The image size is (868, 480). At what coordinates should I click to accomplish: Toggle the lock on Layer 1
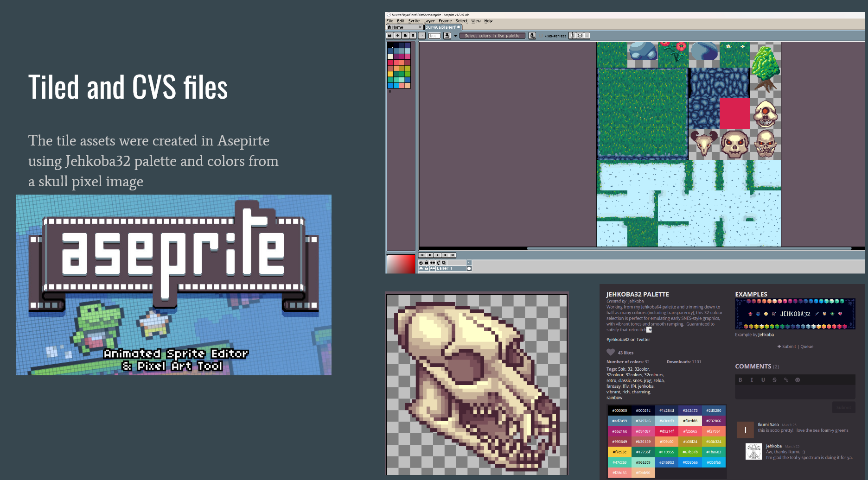(427, 268)
